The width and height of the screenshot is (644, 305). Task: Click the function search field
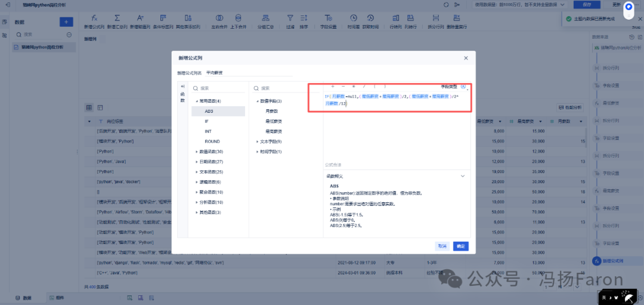tap(218, 88)
